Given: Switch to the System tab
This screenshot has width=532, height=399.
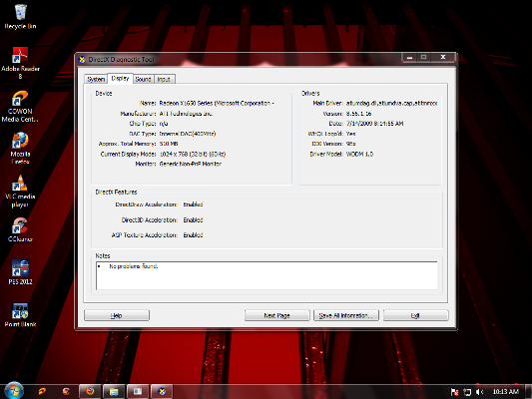Looking at the screenshot, I should point(96,79).
